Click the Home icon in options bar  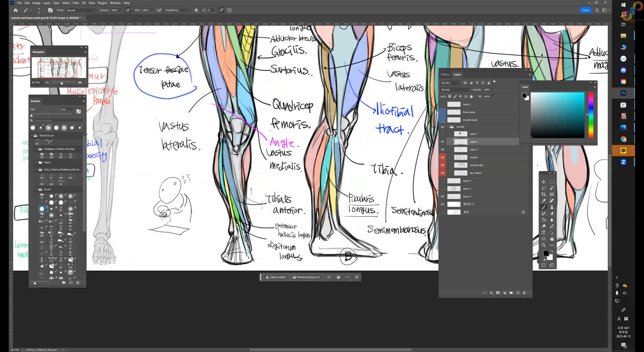pos(15,10)
